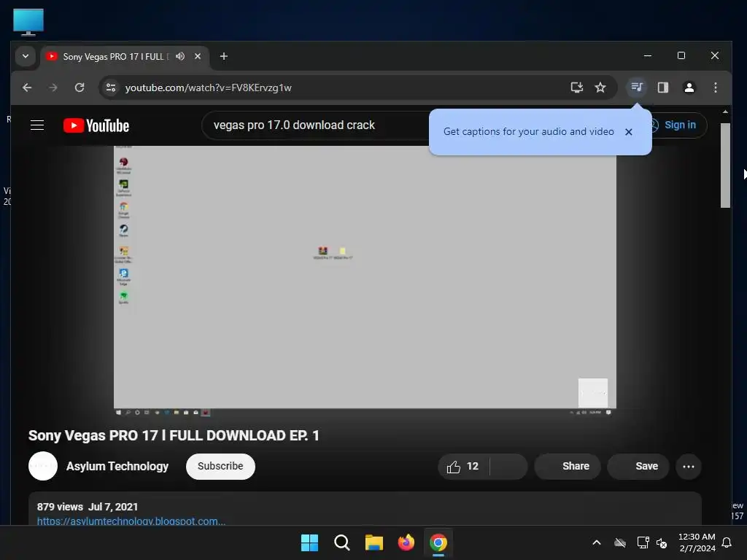Open the Chrome tab search dropdown
Viewport: 747px width, 560px height.
(x=26, y=56)
